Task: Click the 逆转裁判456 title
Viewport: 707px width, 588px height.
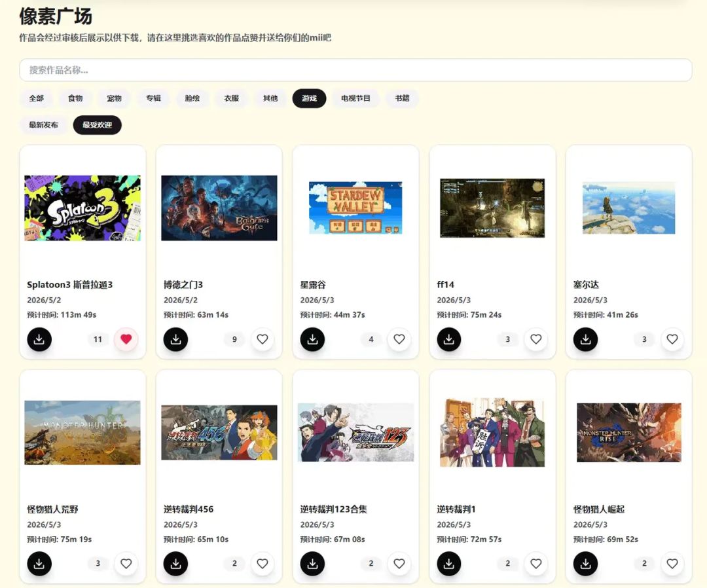Action: [x=189, y=509]
